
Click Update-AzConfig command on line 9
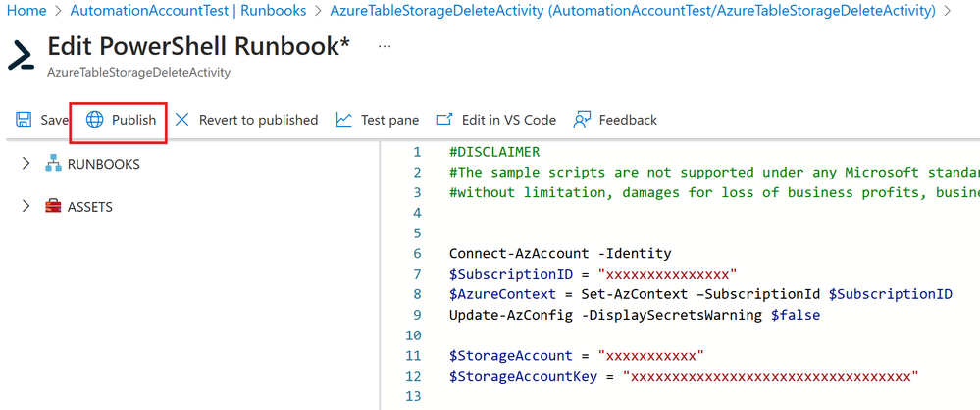(511, 315)
